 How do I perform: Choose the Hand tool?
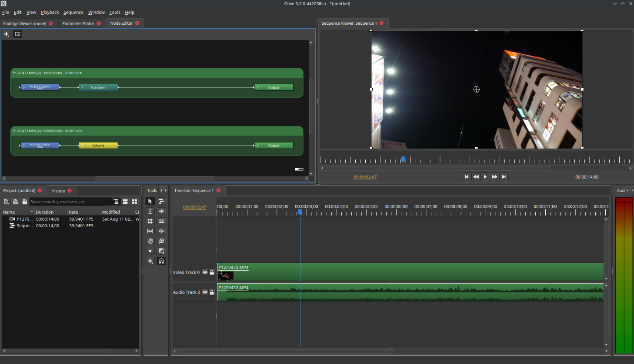pos(150,241)
